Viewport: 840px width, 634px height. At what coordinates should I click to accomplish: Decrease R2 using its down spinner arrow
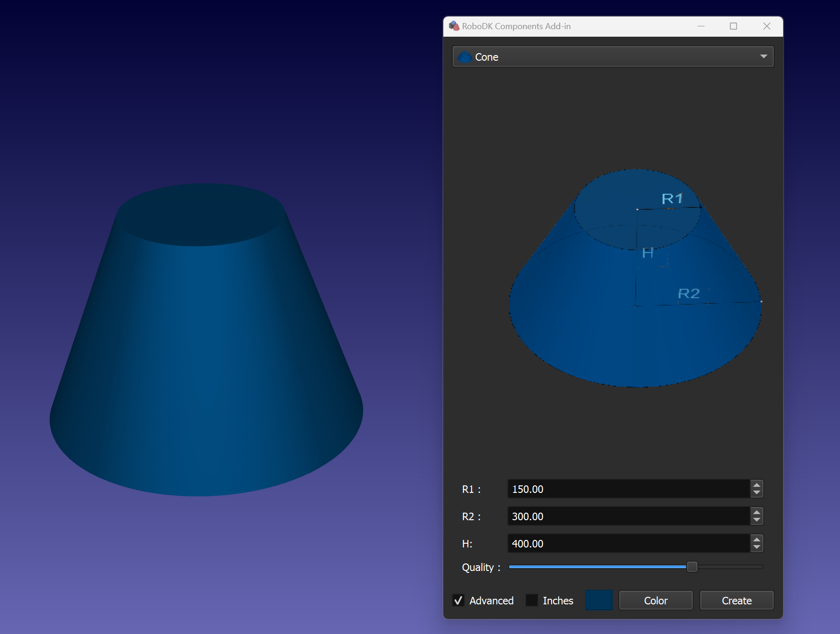[x=756, y=520]
